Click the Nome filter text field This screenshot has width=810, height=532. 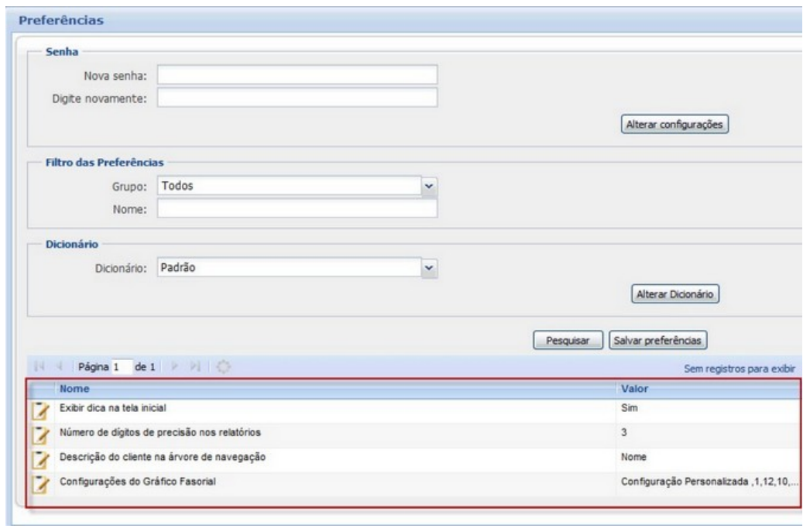point(297,209)
